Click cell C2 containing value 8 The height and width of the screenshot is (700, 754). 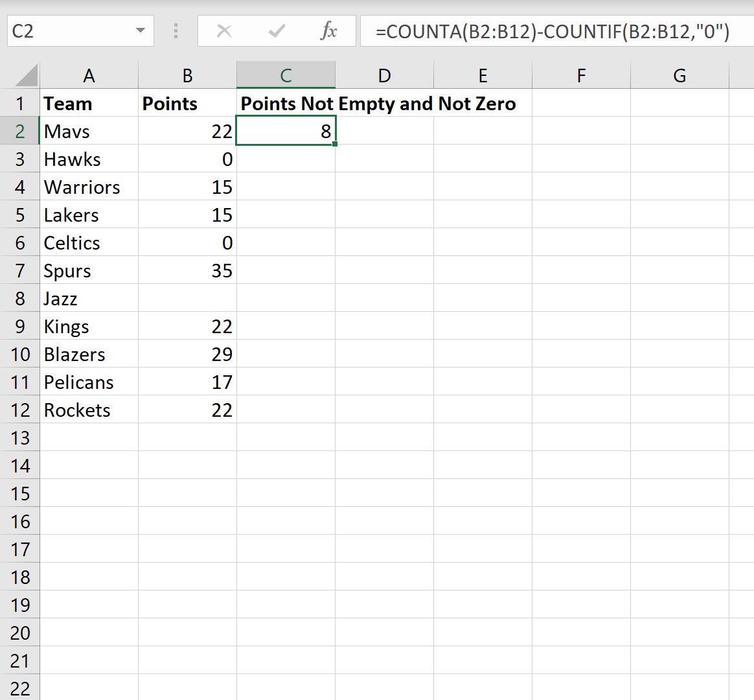(286, 131)
